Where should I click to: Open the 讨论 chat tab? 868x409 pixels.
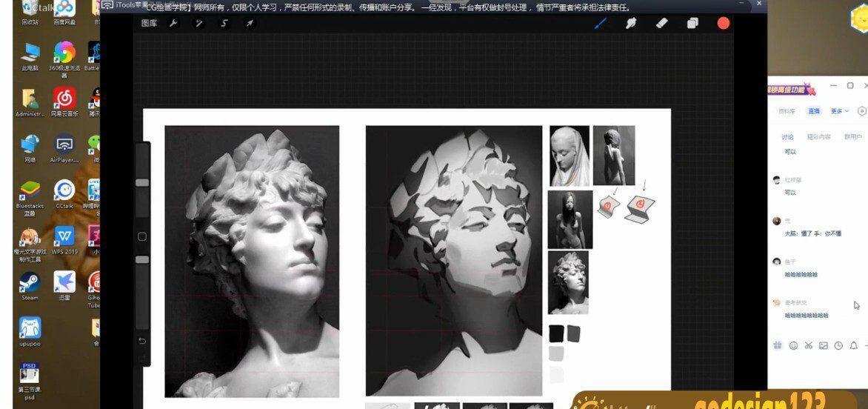787,136
